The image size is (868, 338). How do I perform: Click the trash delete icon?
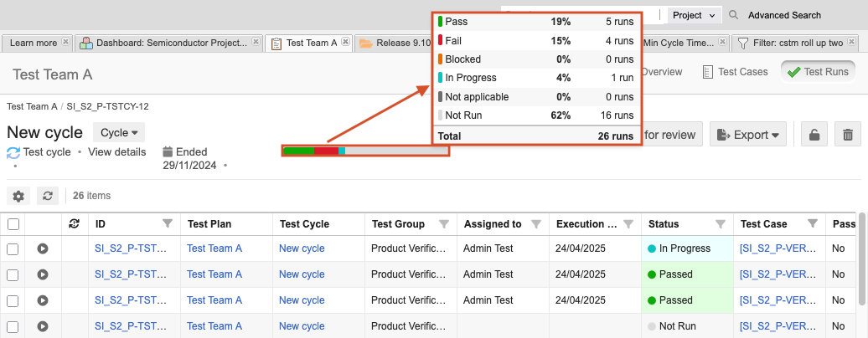tap(848, 135)
